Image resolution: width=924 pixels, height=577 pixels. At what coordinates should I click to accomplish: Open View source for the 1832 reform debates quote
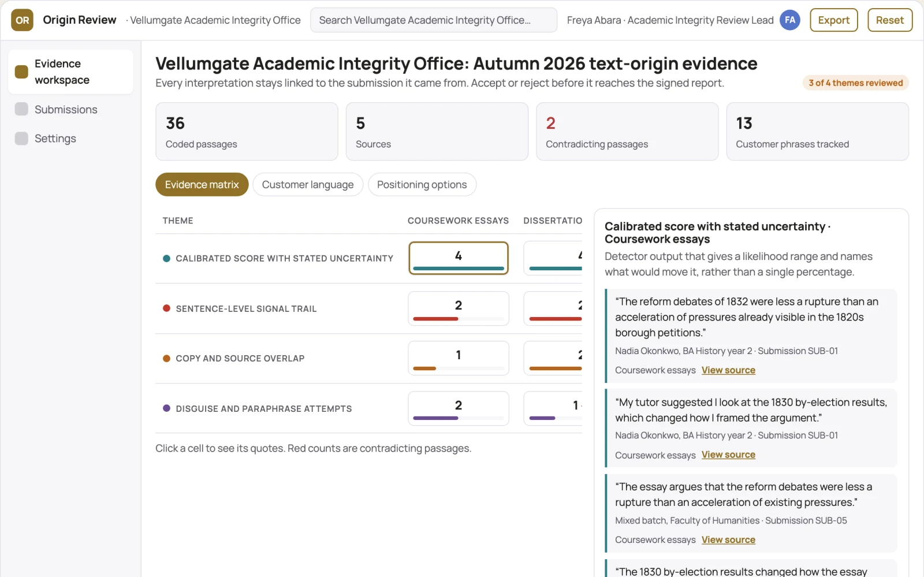click(728, 370)
